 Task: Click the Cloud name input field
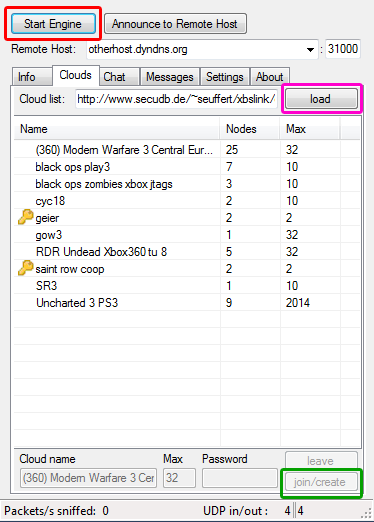tap(88, 478)
